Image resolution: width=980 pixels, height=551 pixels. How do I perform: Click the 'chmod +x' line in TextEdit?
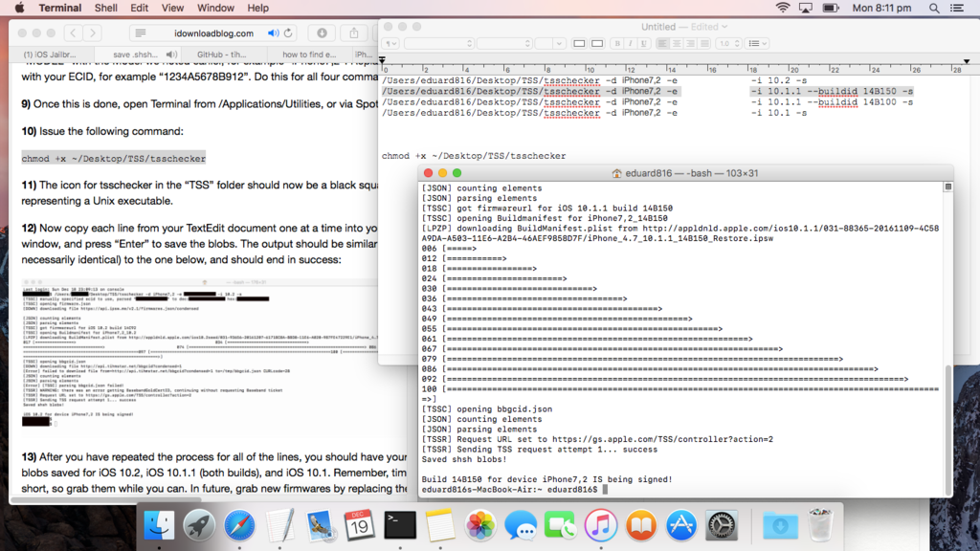pyautogui.click(x=474, y=156)
